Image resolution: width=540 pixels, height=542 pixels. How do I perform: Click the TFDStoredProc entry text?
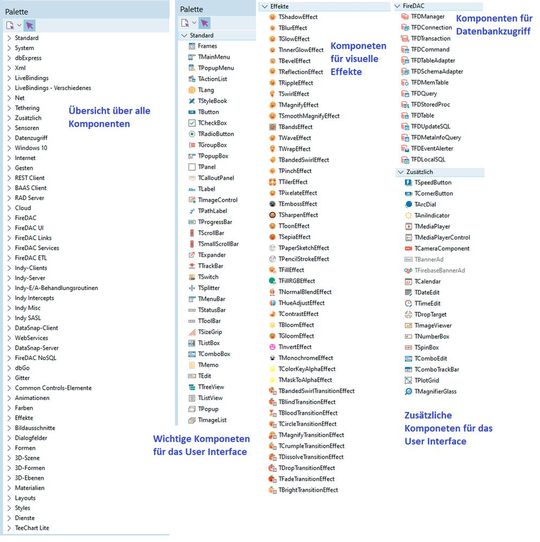tap(430, 104)
